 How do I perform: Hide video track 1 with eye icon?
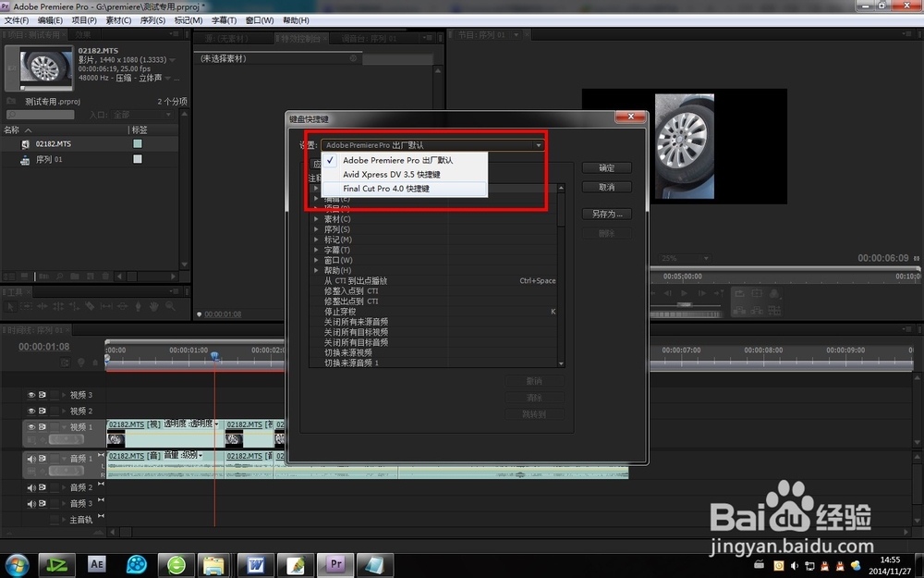pyautogui.click(x=31, y=427)
